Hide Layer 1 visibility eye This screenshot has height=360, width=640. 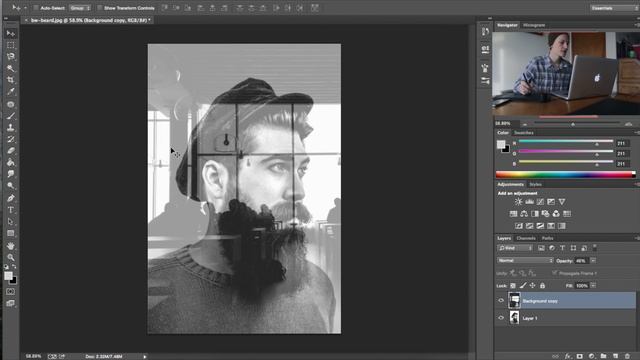[x=501, y=318]
